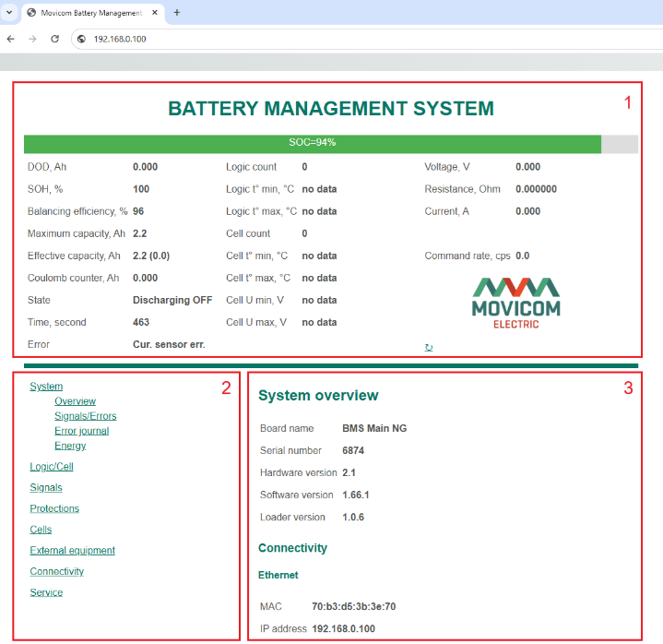Click the Effective capacity value 2.2 (0.0)
The image size is (663, 644).
(151, 256)
